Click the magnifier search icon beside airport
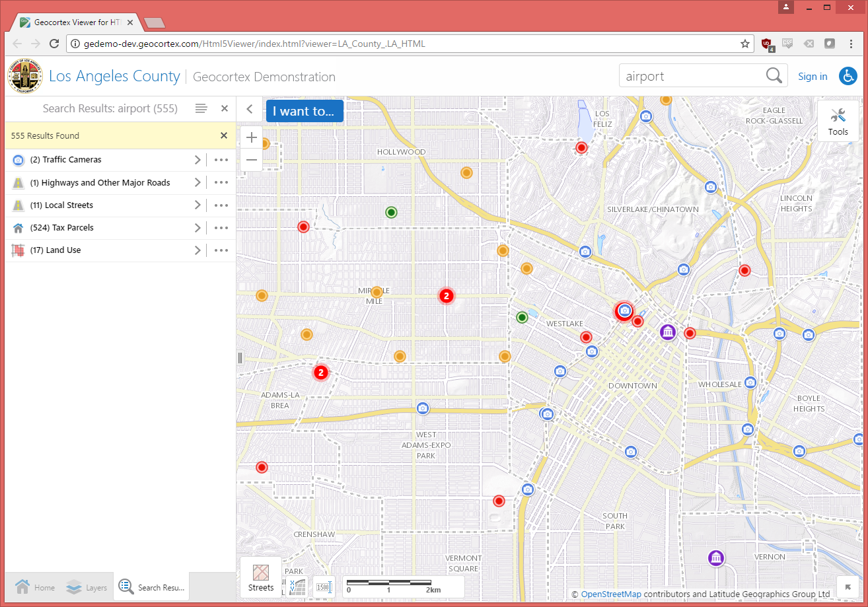Viewport: 868px width, 607px height. pyautogui.click(x=774, y=76)
